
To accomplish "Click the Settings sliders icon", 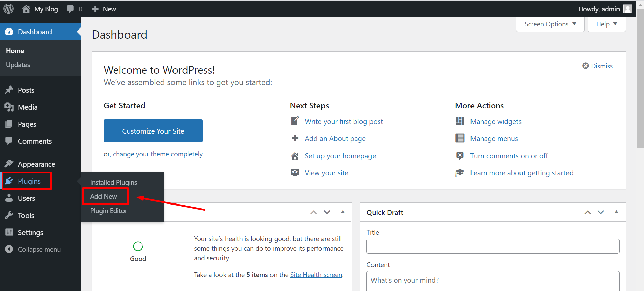I will click(9, 232).
